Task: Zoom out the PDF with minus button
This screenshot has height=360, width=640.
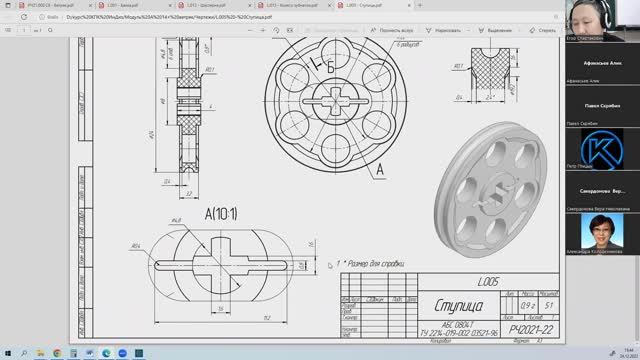Action: (250, 30)
